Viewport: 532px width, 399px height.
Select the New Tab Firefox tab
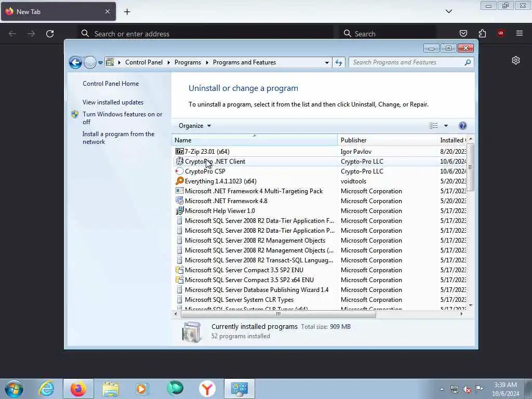tap(58, 11)
